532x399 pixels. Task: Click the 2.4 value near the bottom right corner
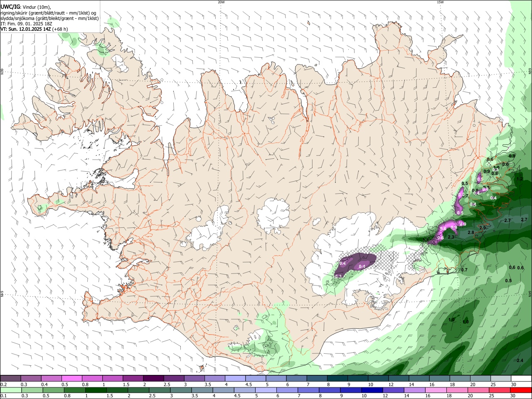coord(520,360)
